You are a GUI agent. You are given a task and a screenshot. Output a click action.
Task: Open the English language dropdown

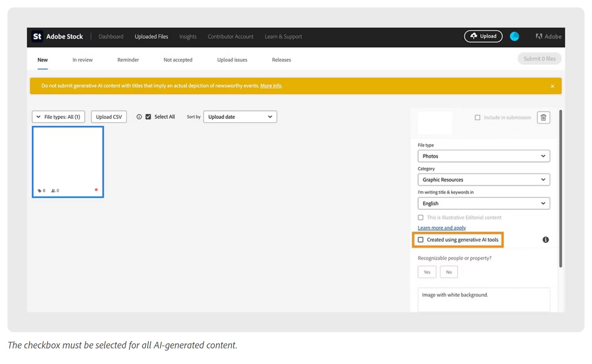coord(484,203)
